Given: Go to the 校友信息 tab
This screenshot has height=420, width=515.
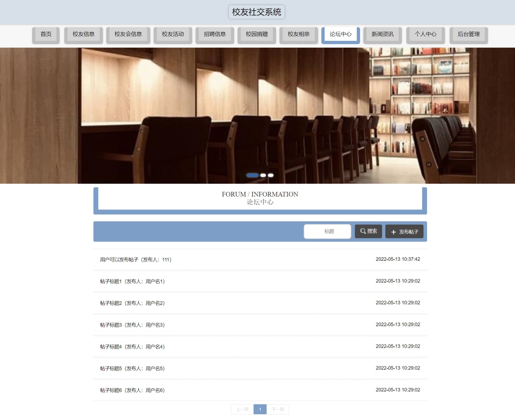Looking at the screenshot, I should 84,35.
